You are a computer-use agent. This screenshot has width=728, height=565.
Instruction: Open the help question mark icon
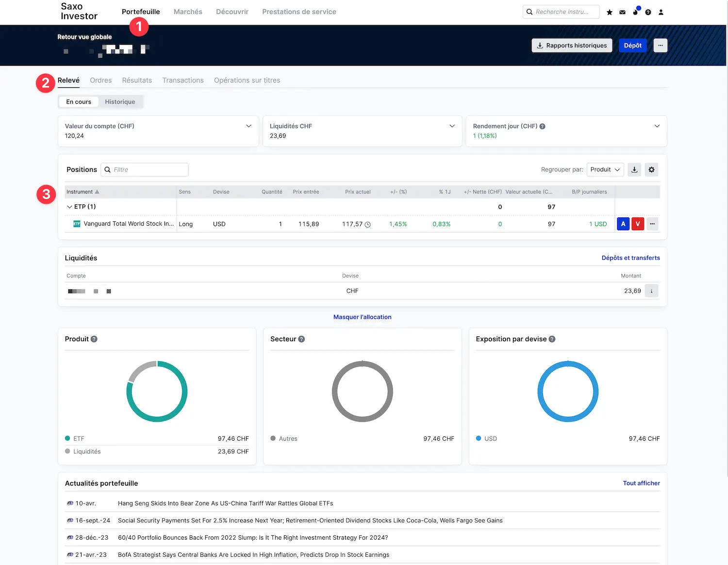click(x=648, y=12)
